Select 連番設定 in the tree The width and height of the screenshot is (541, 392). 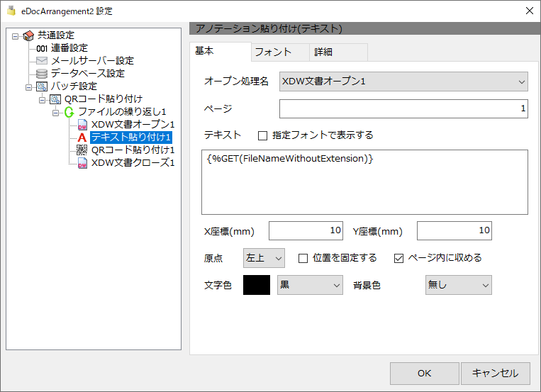click(69, 48)
